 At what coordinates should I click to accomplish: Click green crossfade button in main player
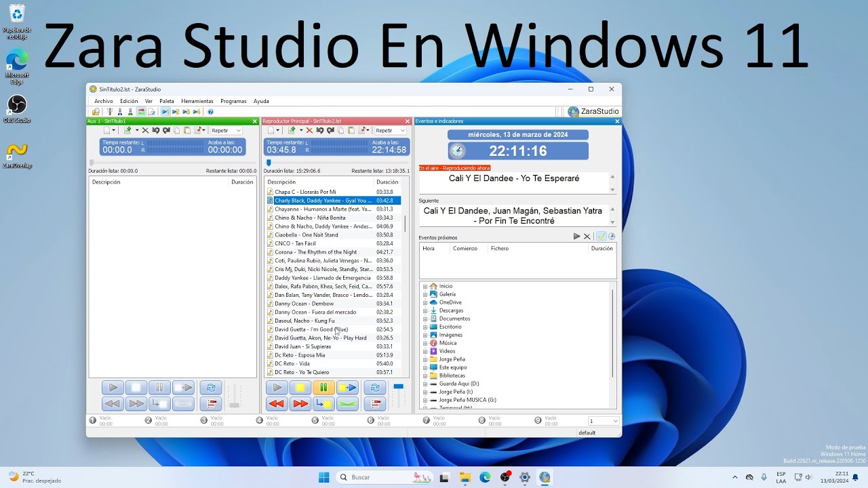click(347, 404)
